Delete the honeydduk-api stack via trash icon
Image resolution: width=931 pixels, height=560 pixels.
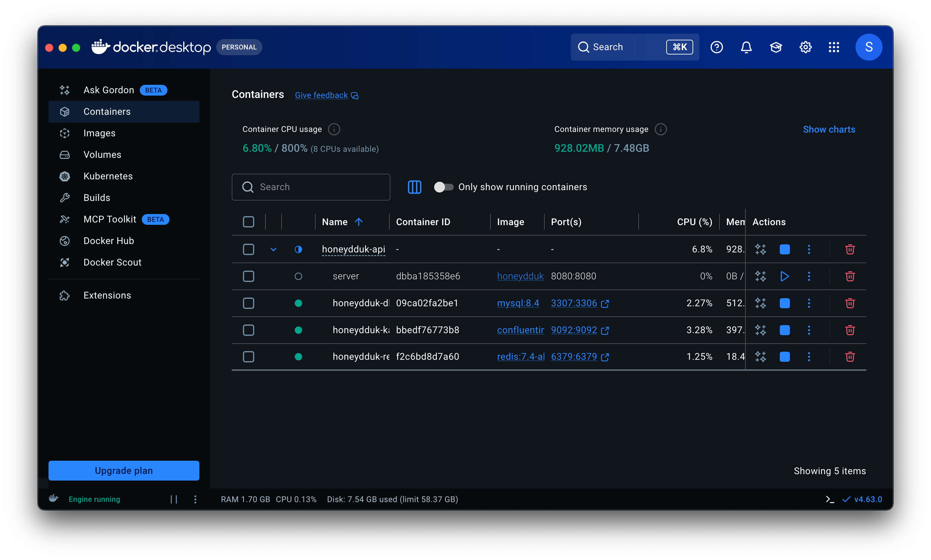pyautogui.click(x=850, y=249)
